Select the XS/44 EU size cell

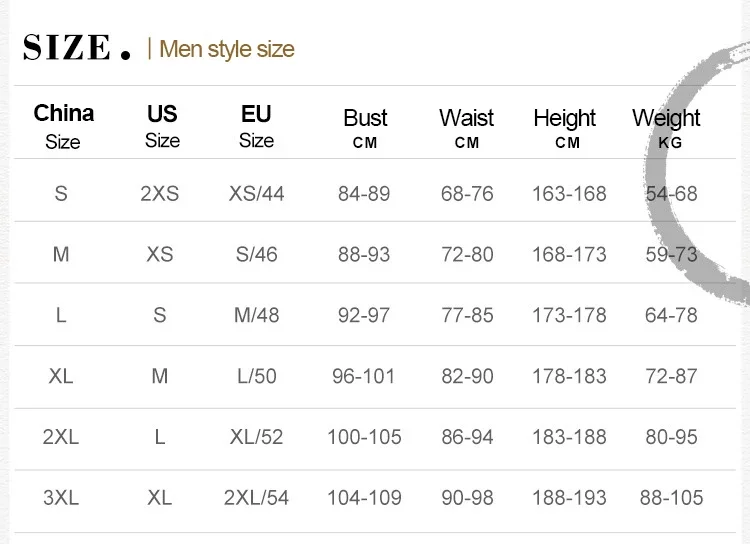256,193
